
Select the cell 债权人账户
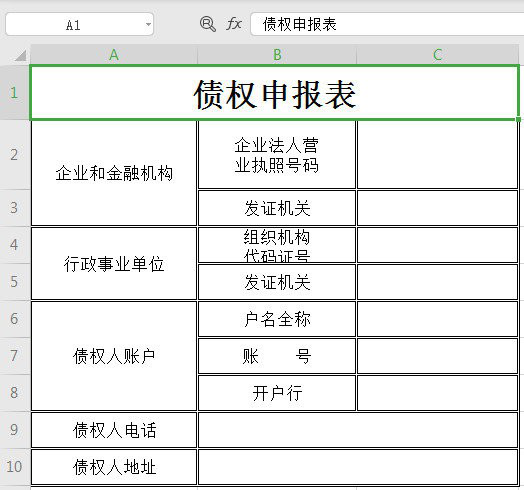(114, 356)
